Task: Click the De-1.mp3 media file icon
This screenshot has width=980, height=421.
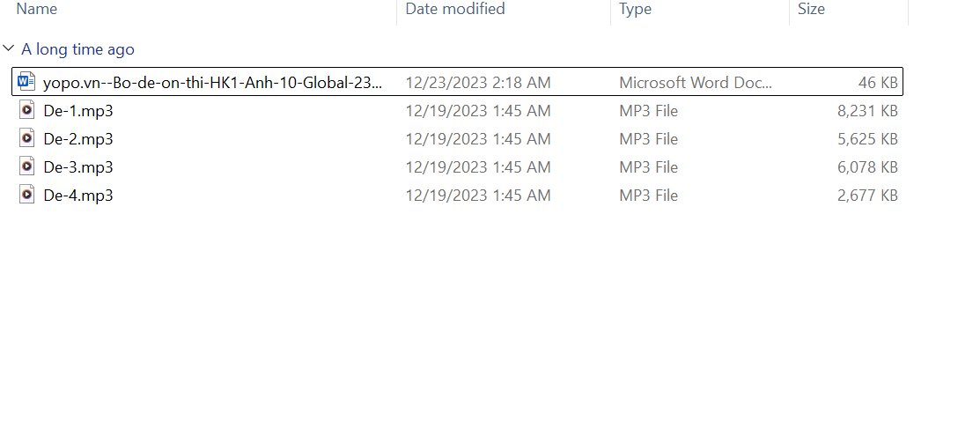Action: point(26,111)
